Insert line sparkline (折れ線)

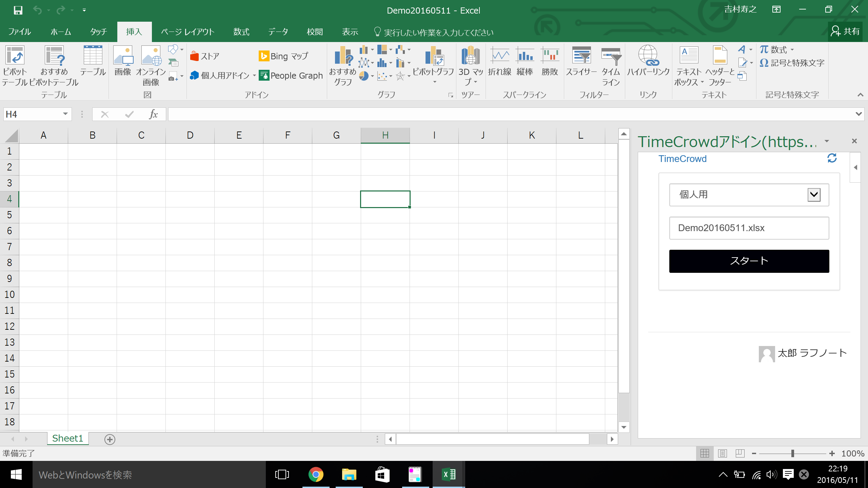coord(500,61)
